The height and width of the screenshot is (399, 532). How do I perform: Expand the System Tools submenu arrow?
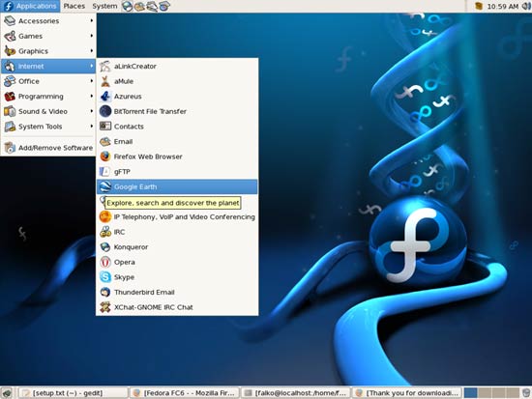(x=92, y=127)
